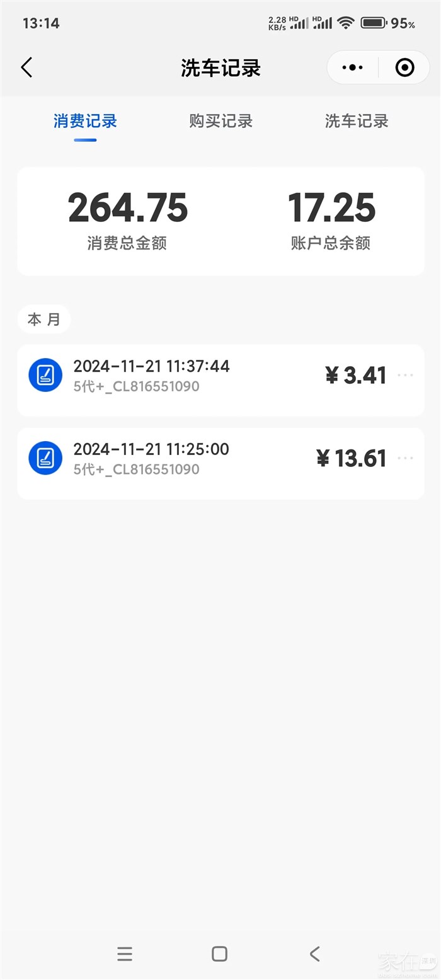
Task: Tap account balance 17.25
Action: click(331, 209)
